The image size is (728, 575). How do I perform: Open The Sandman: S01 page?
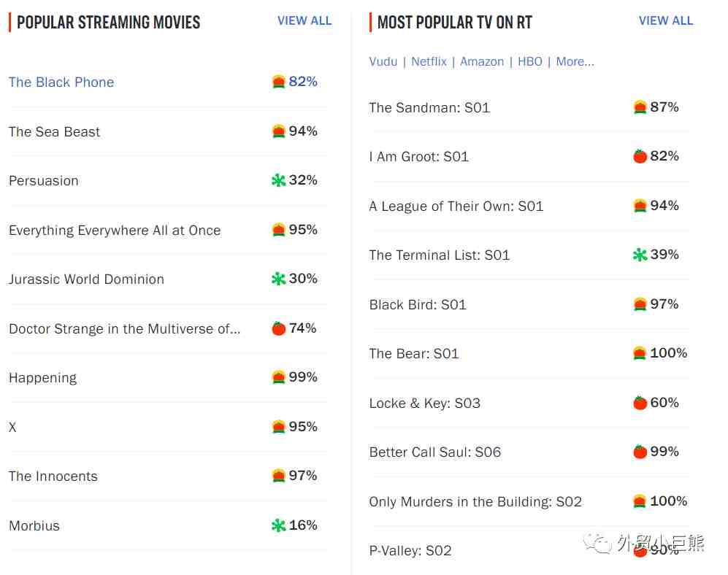click(x=429, y=108)
